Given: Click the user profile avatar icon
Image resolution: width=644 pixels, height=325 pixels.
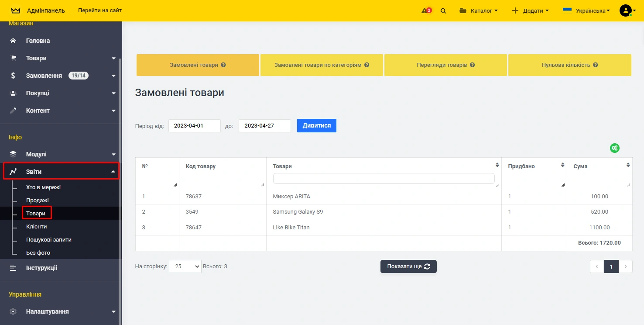Looking at the screenshot, I should pyautogui.click(x=625, y=10).
